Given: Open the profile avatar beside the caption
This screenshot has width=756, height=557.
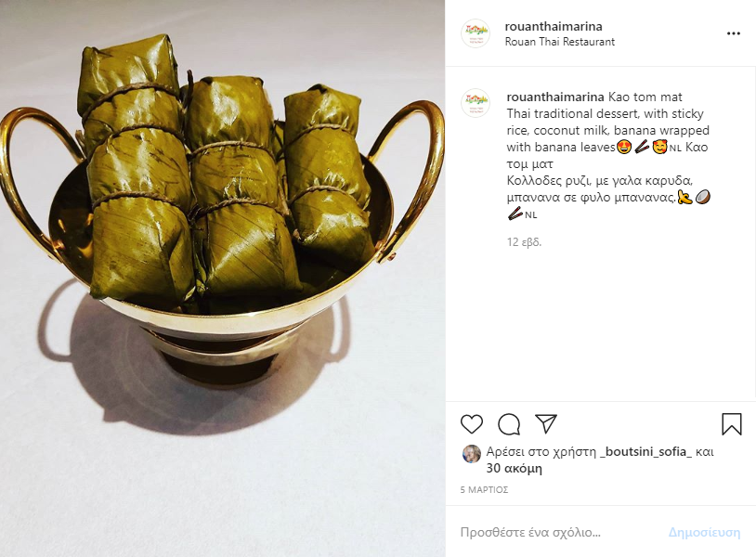Looking at the screenshot, I should tap(476, 103).
